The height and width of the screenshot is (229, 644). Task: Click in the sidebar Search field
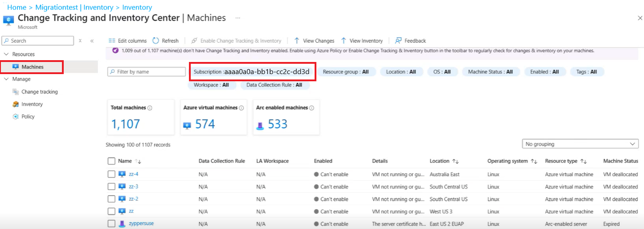[x=38, y=41]
